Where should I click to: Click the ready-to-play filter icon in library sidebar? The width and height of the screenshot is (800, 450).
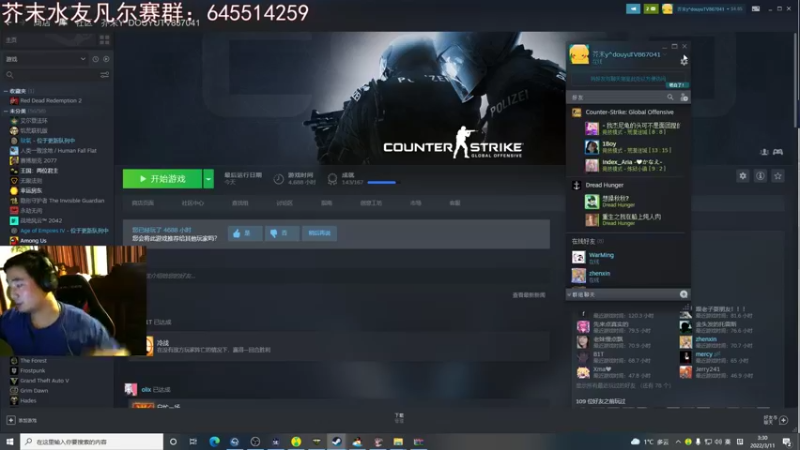click(x=106, y=59)
